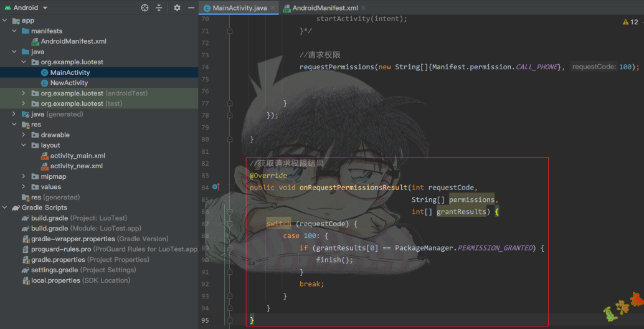Click the Select Opened File target icon
The image size is (644, 329).
tap(145, 8)
